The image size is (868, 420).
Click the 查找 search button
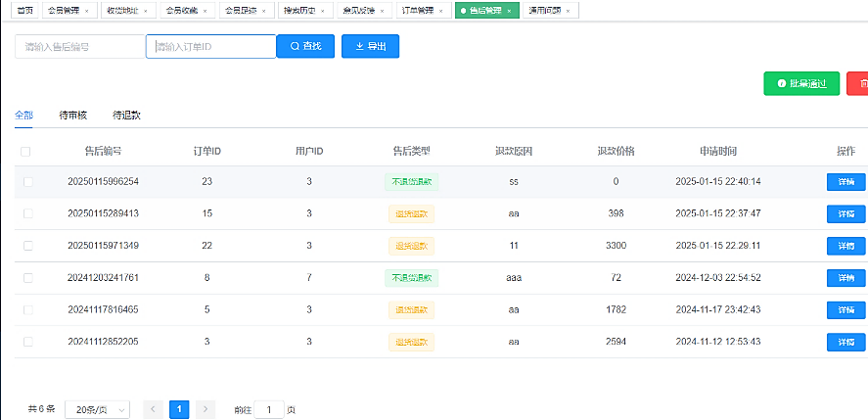point(305,47)
